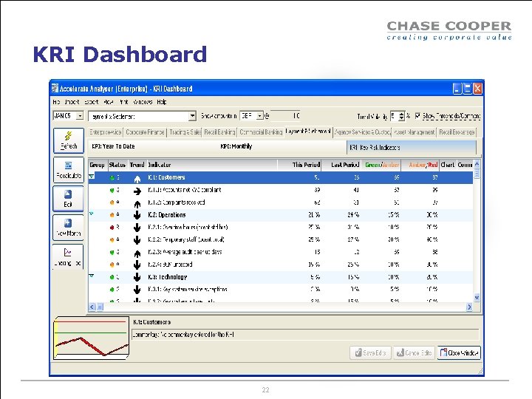The width and height of the screenshot is (532, 399).
Task: Click the vertical scrollbar up arrow
Action: [x=477, y=164]
